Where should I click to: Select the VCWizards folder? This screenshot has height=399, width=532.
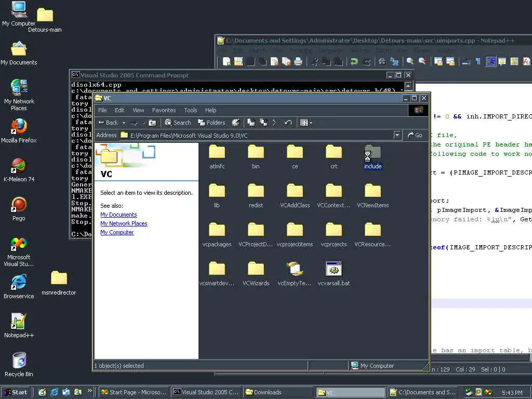(256, 273)
